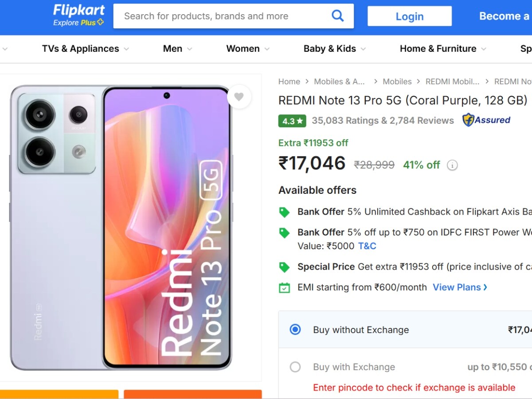Image resolution: width=532 pixels, height=399 pixels.
Task: Click the Special Price offer tag icon
Action: tap(284, 267)
